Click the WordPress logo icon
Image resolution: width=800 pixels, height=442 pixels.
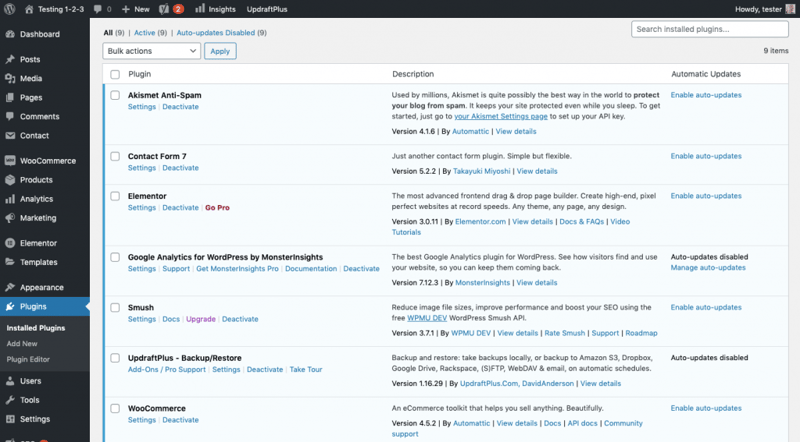10,9
